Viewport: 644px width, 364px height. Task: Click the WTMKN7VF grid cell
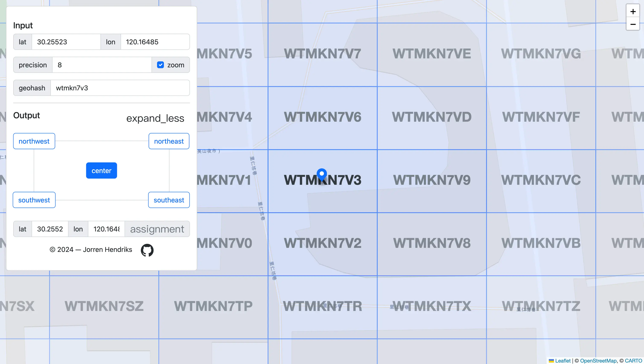(x=541, y=118)
